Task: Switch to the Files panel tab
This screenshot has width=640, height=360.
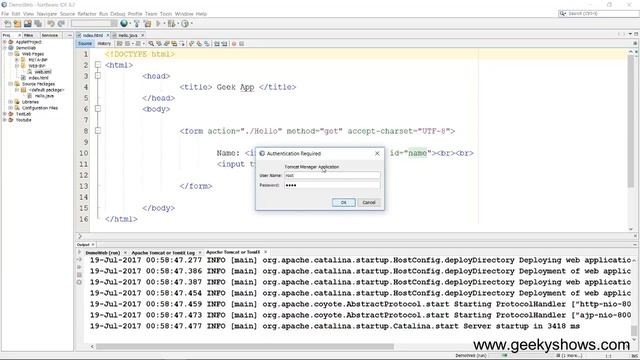Action: pyautogui.click(x=28, y=36)
